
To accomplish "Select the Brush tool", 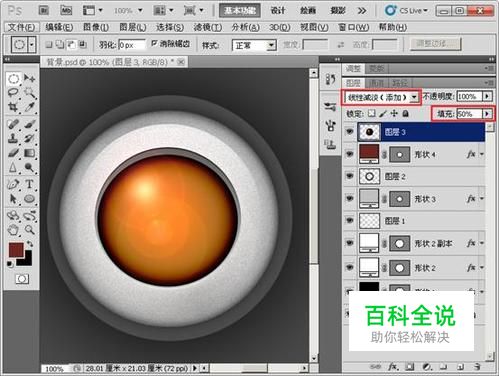I will [x=29, y=124].
